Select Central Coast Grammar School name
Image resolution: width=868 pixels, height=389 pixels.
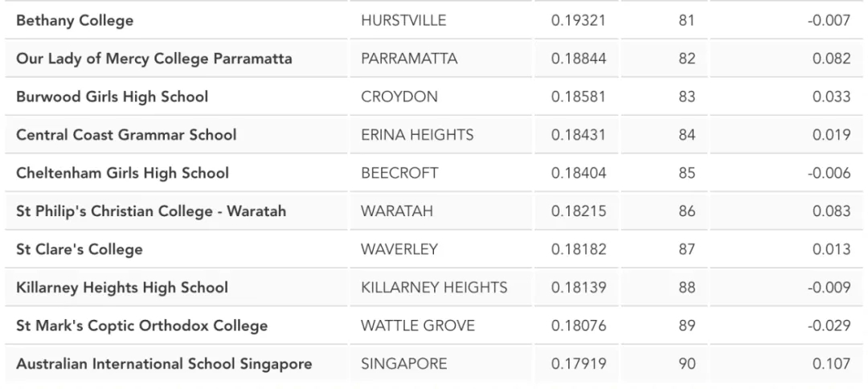click(x=126, y=135)
